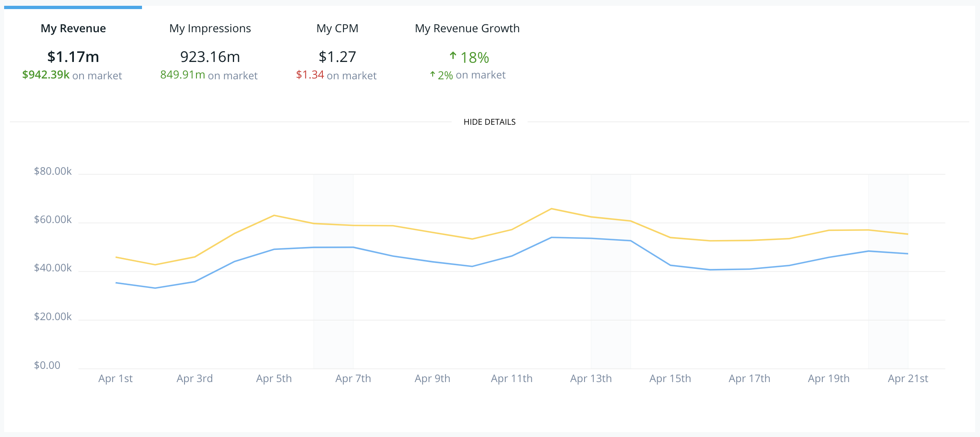Viewport: 980px width, 437px height.
Task: Click the $20.00k y-axis label
Action: pyautogui.click(x=53, y=316)
